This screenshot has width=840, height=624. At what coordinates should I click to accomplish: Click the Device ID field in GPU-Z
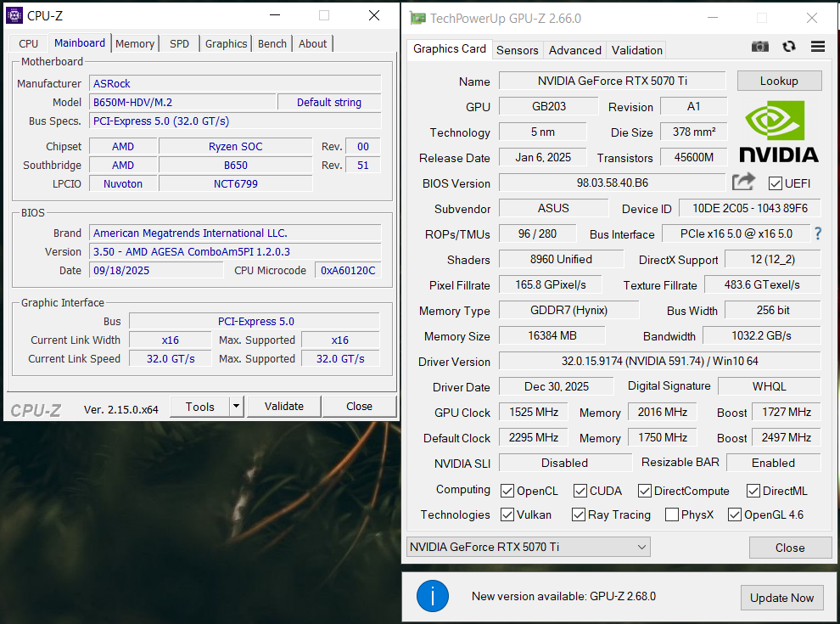[x=749, y=208]
